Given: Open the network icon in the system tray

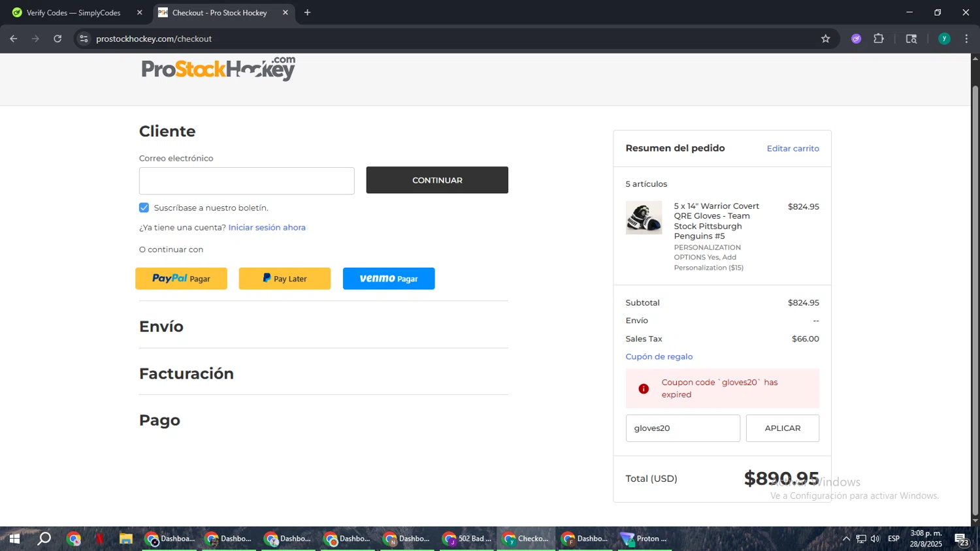Looking at the screenshot, I should click(x=861, y=539).
